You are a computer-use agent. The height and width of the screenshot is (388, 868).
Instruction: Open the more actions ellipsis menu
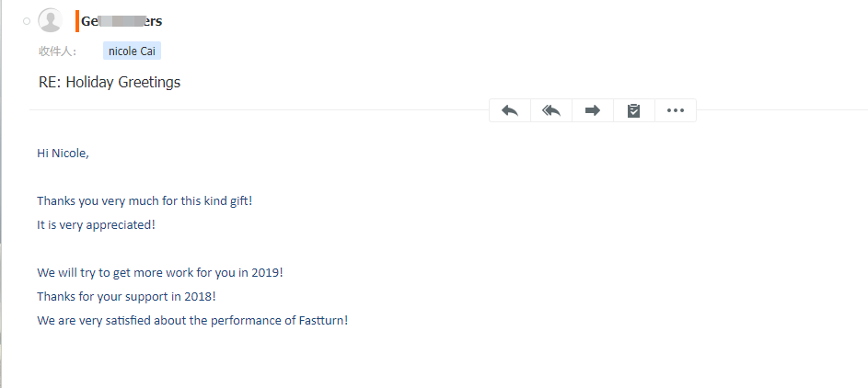[x=676, y=110]
